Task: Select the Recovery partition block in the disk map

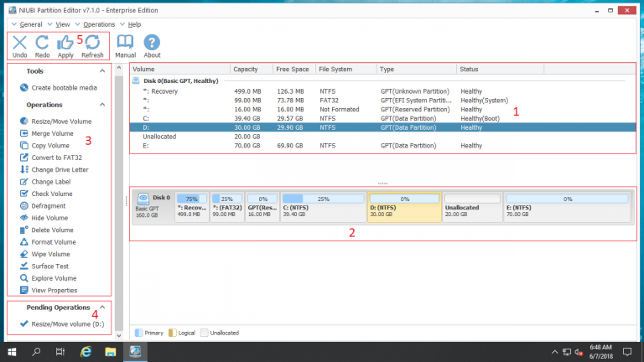Action: pyautogui.click(x=192, y=207)
